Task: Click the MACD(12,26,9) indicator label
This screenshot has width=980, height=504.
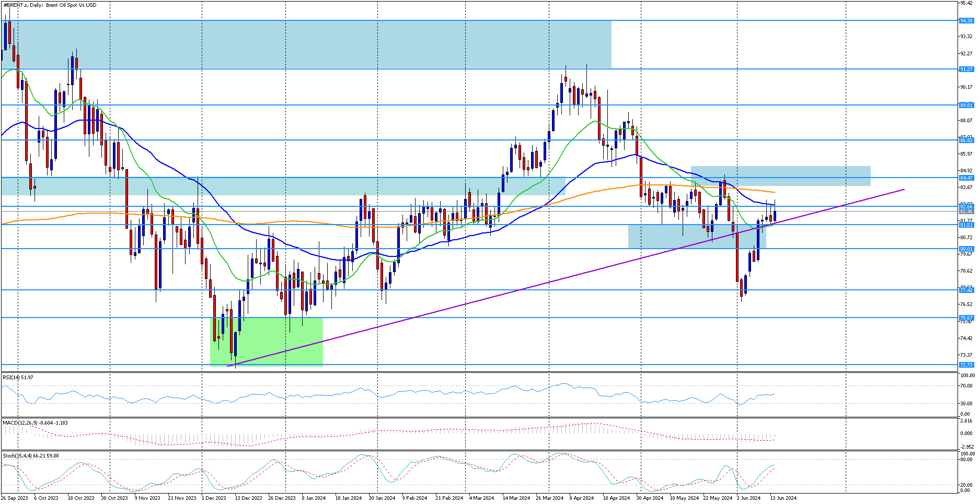Action: coord(35,423)
